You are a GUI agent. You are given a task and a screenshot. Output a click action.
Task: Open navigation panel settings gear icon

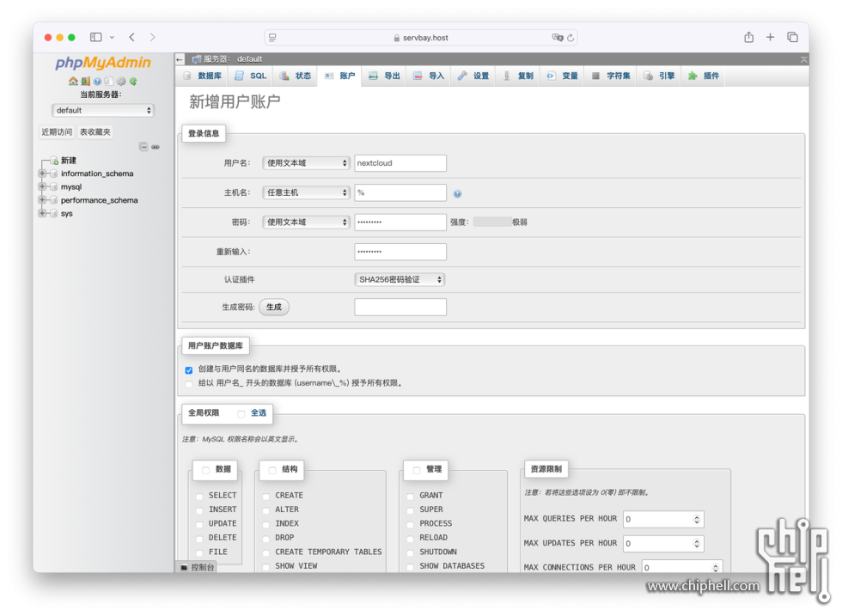click(x=121, y=81)
